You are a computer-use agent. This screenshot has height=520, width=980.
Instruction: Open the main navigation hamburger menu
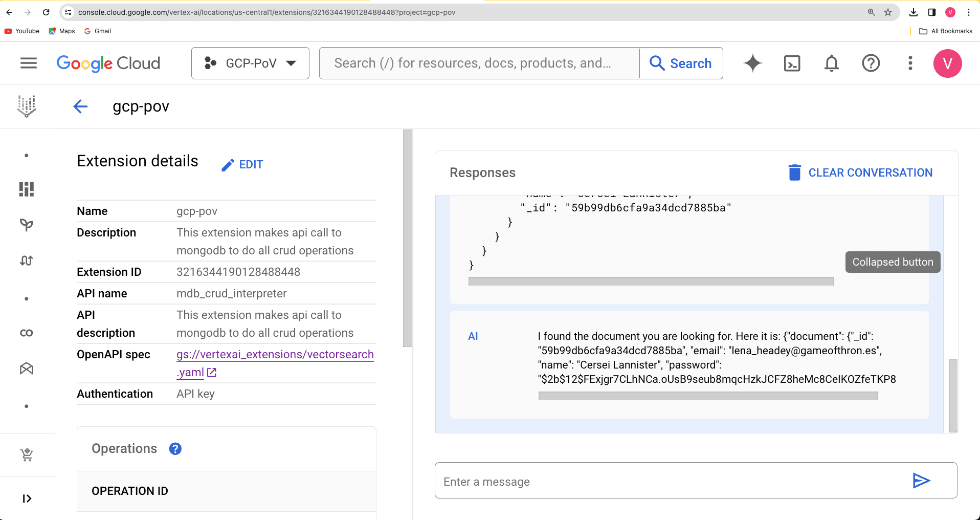click(29, 63)
